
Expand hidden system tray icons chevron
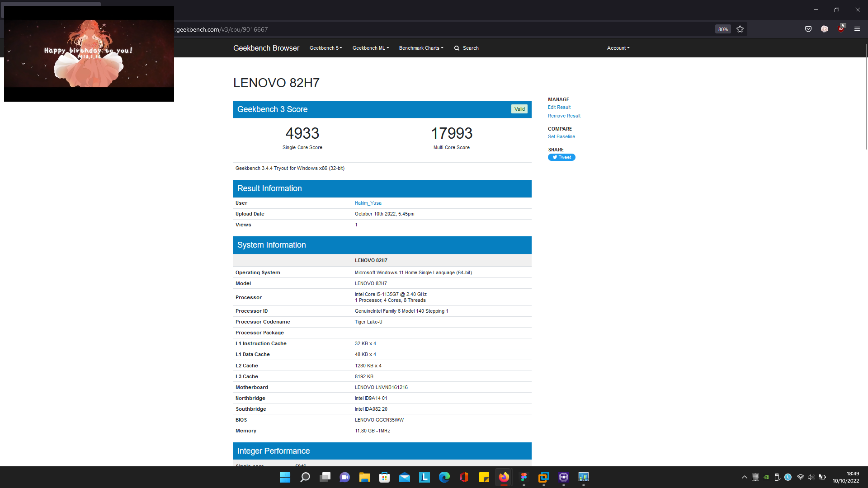745,477
